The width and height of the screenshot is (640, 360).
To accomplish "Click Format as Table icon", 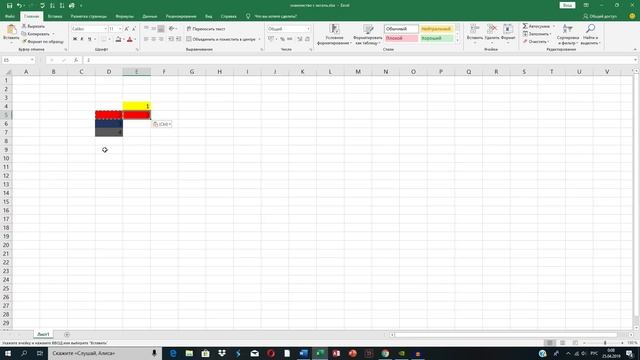I will tap(368, 29).
